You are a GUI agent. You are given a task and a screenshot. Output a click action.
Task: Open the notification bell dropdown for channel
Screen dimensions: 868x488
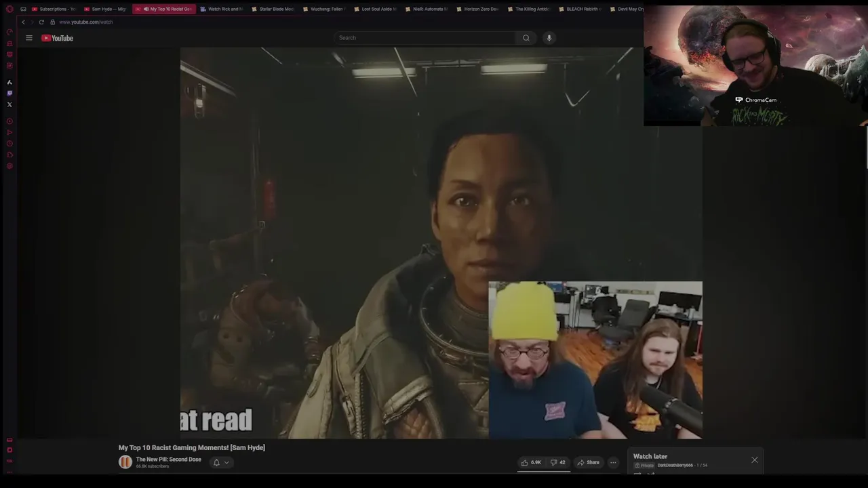221,462
